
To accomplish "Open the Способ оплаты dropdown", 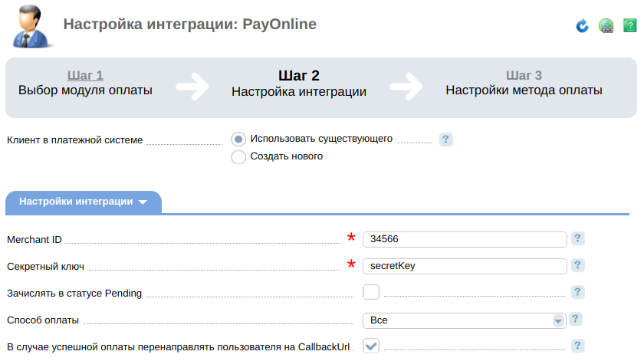I will [464, 320].
